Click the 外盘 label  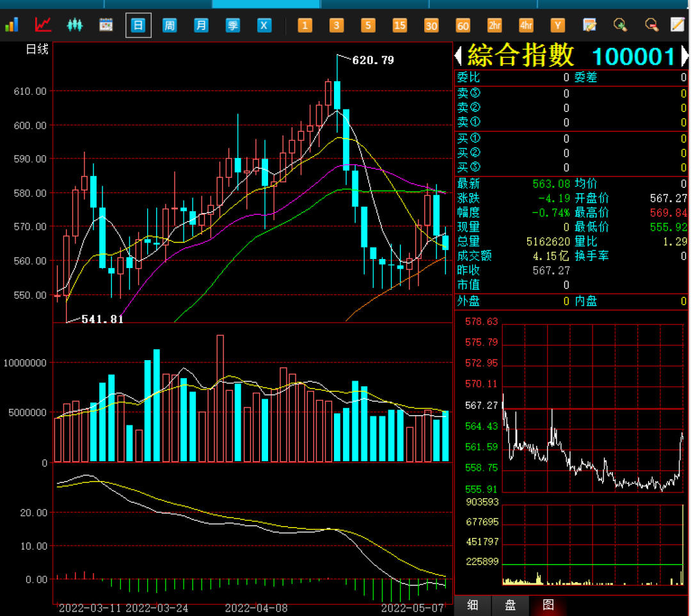pos(468,301)
